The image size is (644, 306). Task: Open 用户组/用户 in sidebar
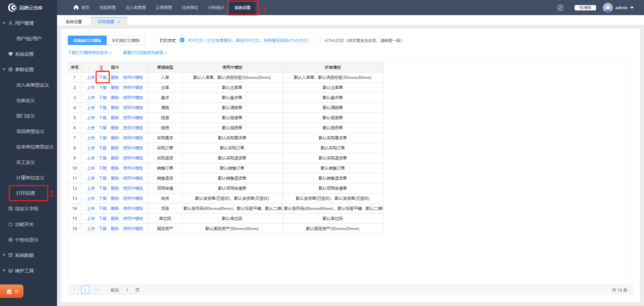click(29, 39)
